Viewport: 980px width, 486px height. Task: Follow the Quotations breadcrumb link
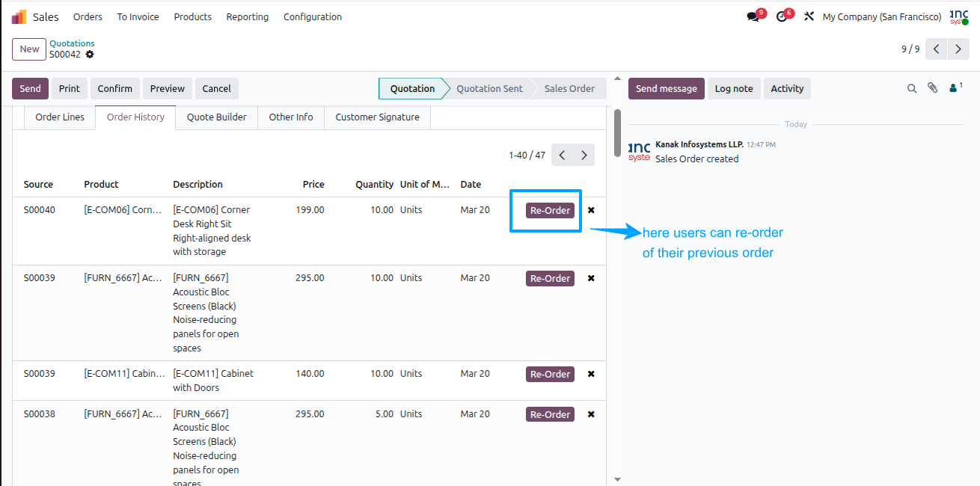pyautogui.click(x=72, y=43)
